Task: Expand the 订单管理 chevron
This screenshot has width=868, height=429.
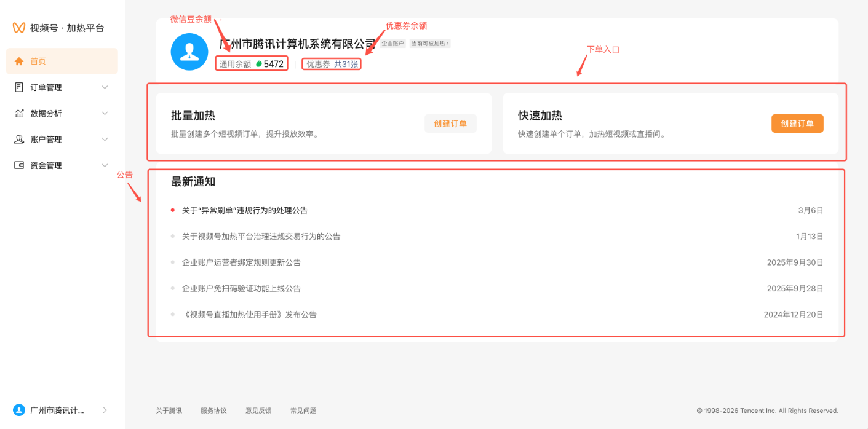Action: [x=105, y=87]
